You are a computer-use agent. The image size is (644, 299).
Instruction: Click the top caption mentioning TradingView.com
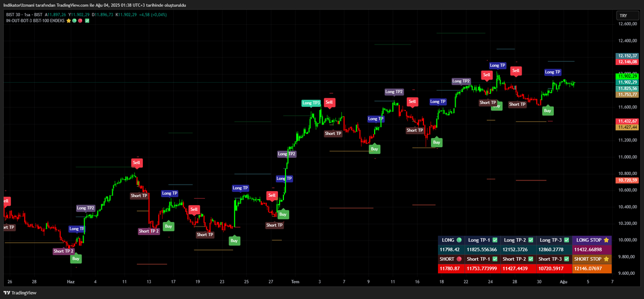[x=94, y=5]
